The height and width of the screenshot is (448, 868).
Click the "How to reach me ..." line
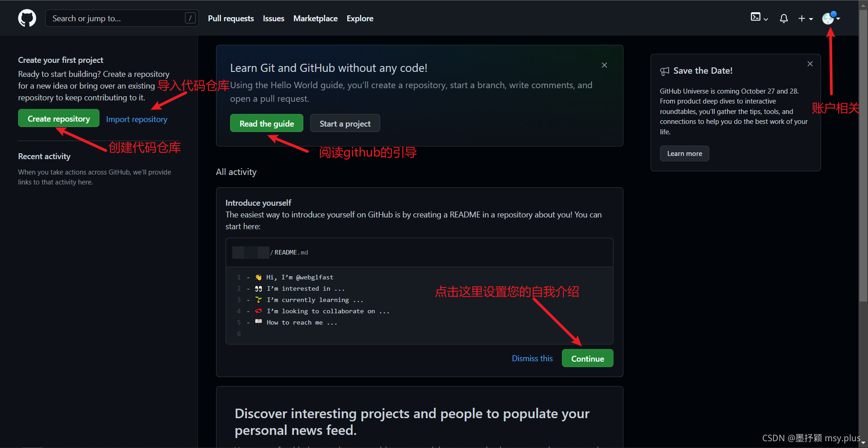(302, 322)
